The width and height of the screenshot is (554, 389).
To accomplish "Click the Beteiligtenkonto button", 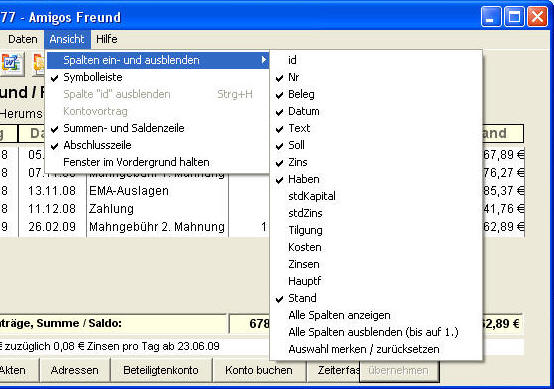I will point(161,370).
